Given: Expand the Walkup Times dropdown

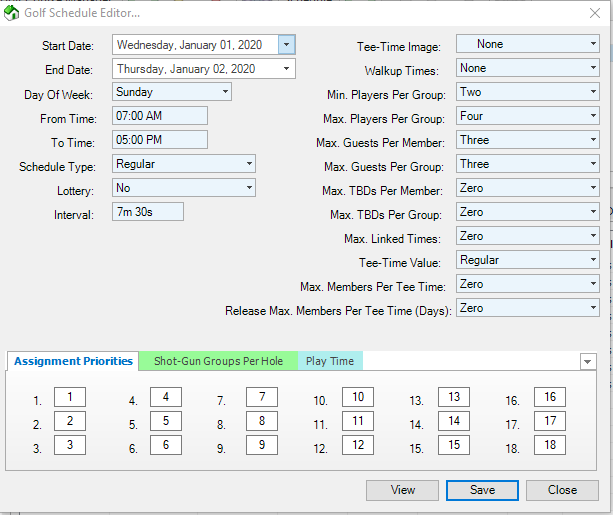Looking at the screenshot, I should tap(592, 68).
